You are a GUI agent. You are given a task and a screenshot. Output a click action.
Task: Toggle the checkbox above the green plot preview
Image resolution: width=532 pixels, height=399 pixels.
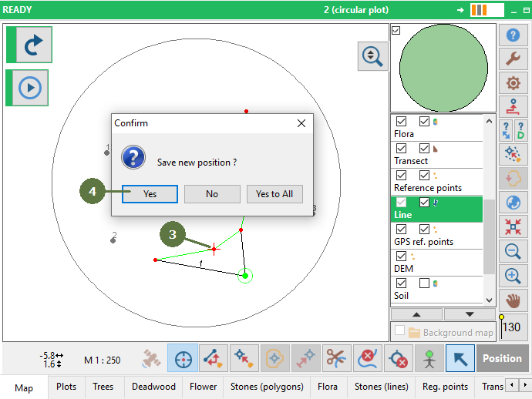(396, 31)
